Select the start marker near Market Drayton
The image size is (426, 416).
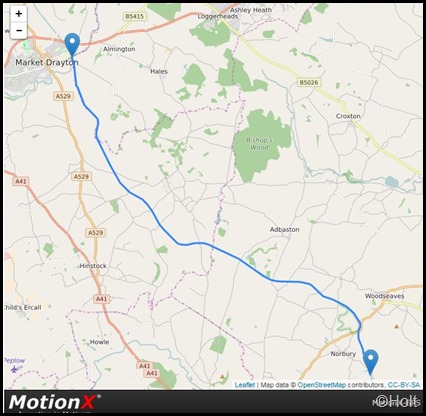pyautogui.click(x=72, y=45)
